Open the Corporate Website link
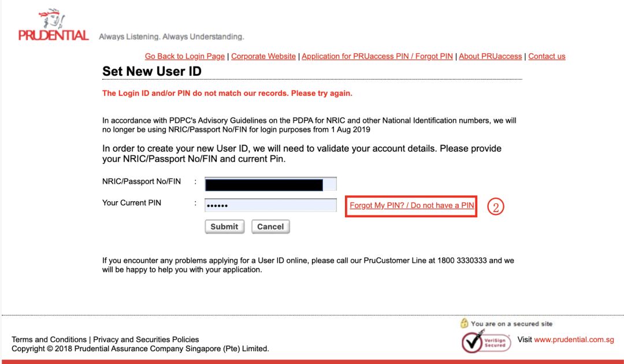The width and height of the screenshot is (624, 364). click(263, 56)
